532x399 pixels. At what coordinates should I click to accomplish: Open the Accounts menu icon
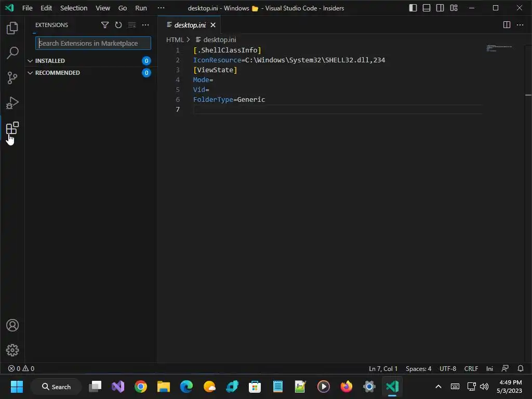12,325
